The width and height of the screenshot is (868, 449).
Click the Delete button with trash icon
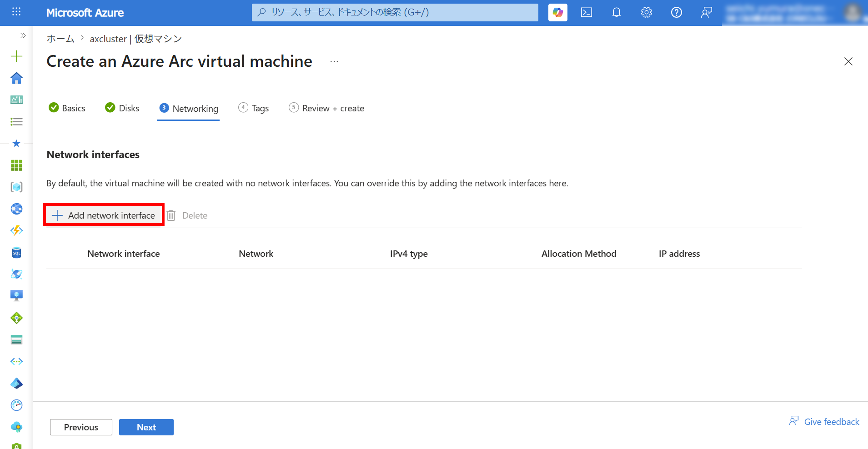coord(187,215)
